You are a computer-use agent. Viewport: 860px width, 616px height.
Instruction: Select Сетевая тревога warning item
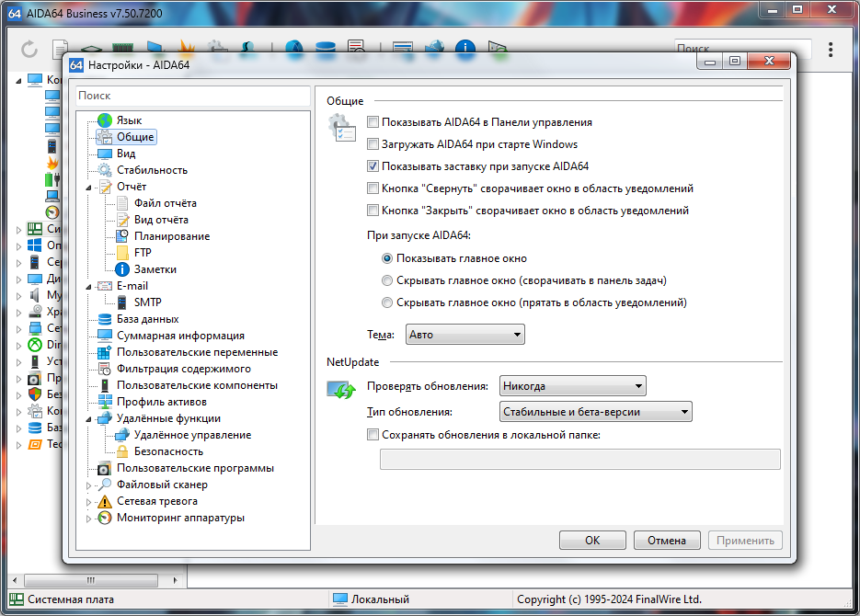click(x=147, y=501)
